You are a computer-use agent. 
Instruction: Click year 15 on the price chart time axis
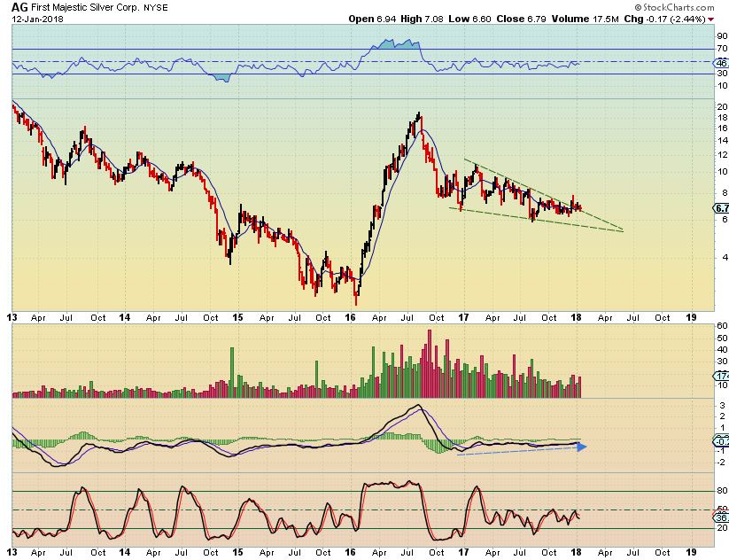pyautogui.click(x=237, y=318)
